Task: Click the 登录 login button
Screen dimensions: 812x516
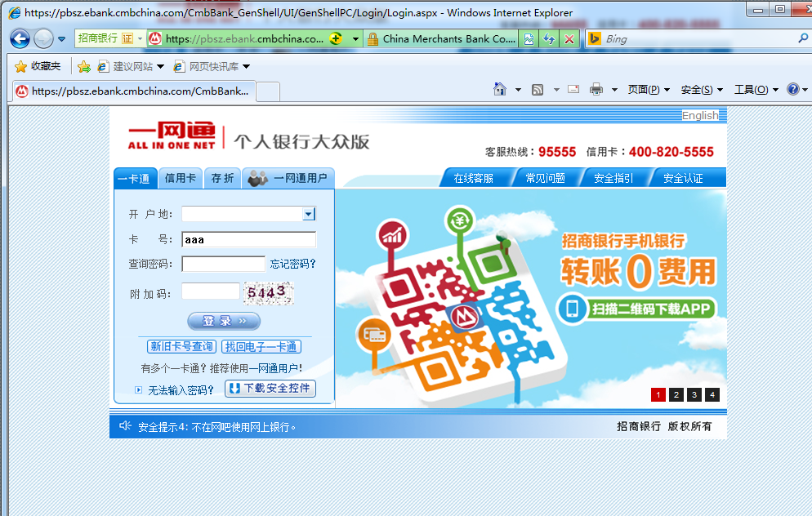Action: [x=224, y=321]
